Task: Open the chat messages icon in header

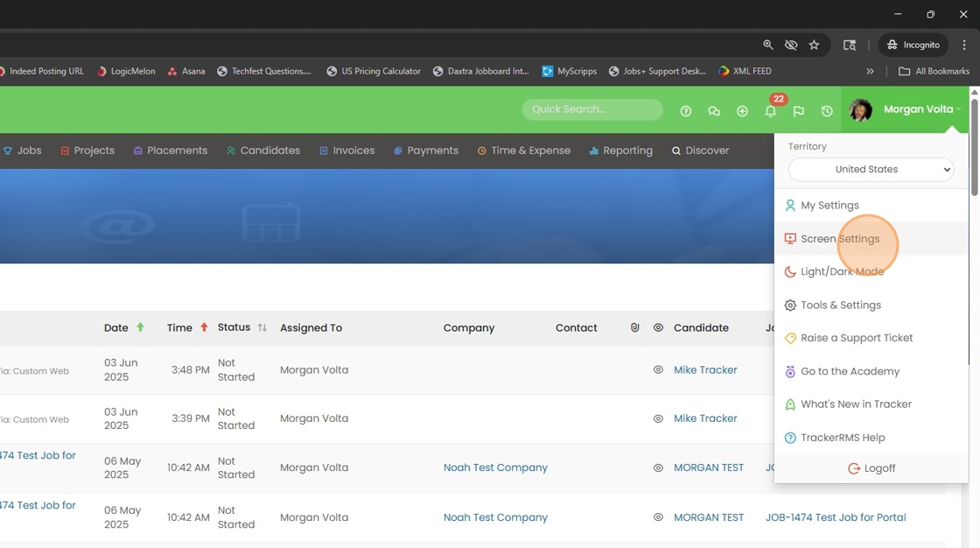Action: [714, 110]
